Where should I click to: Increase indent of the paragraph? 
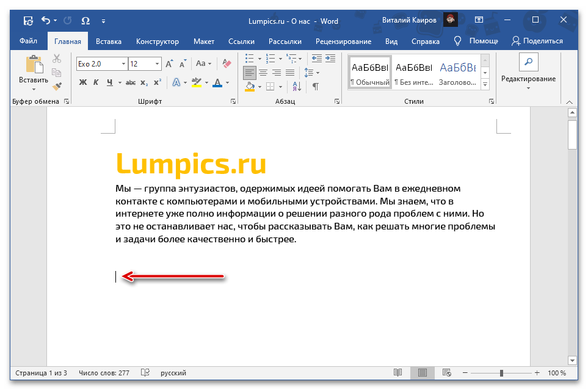pyautogui.click(x=330, y=59)
